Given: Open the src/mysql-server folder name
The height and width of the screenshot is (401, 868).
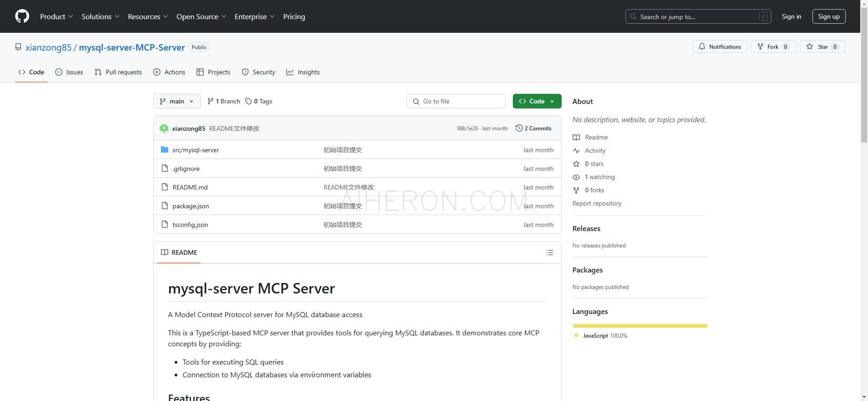Looking at the screenshot, I should pos(196,150).
